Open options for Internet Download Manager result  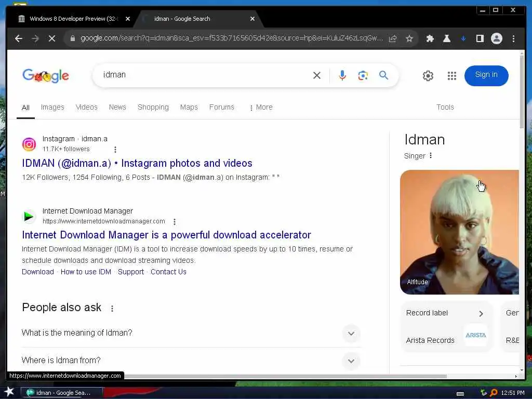175,222
